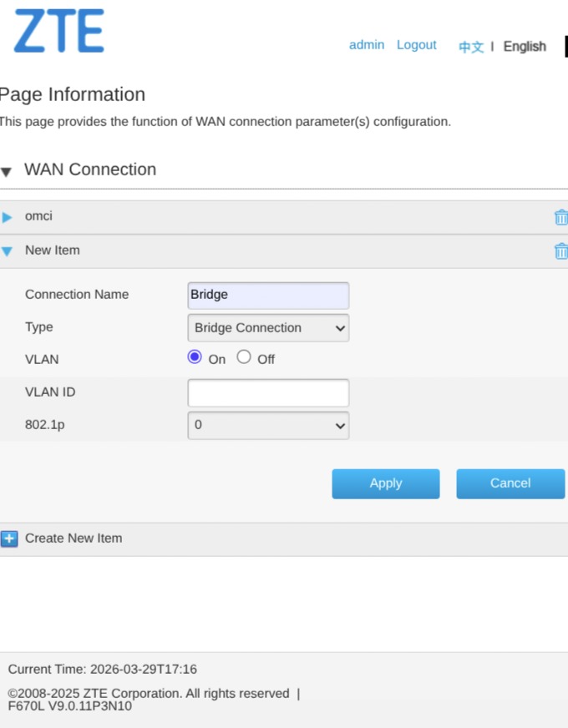This screenshot has width=568, height=728.
Task: Click the Create New Item label
Action: click(x=74, y=538)
